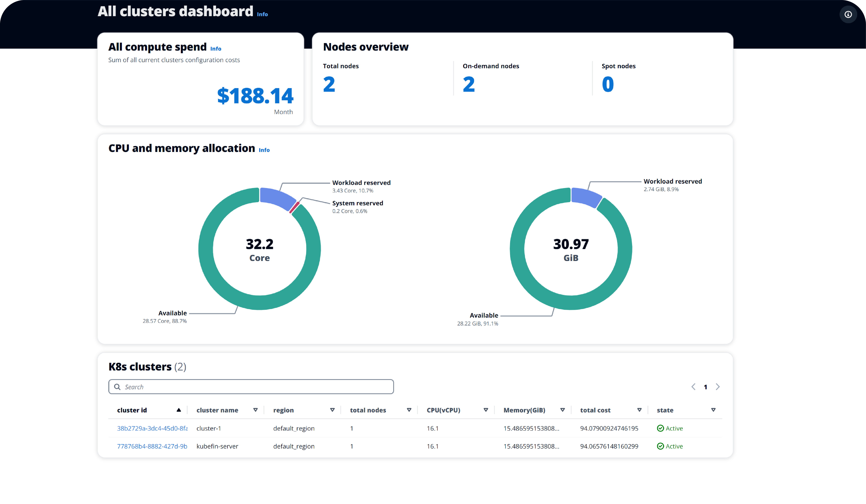Open Info link beside All clusters dashboard

point(262,14)
